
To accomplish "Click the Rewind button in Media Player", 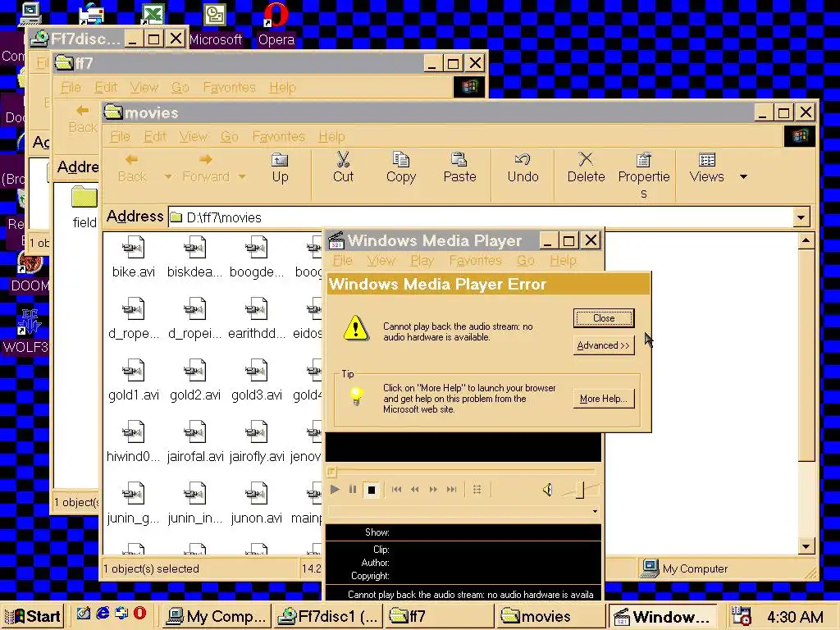I will pos(414,489).
